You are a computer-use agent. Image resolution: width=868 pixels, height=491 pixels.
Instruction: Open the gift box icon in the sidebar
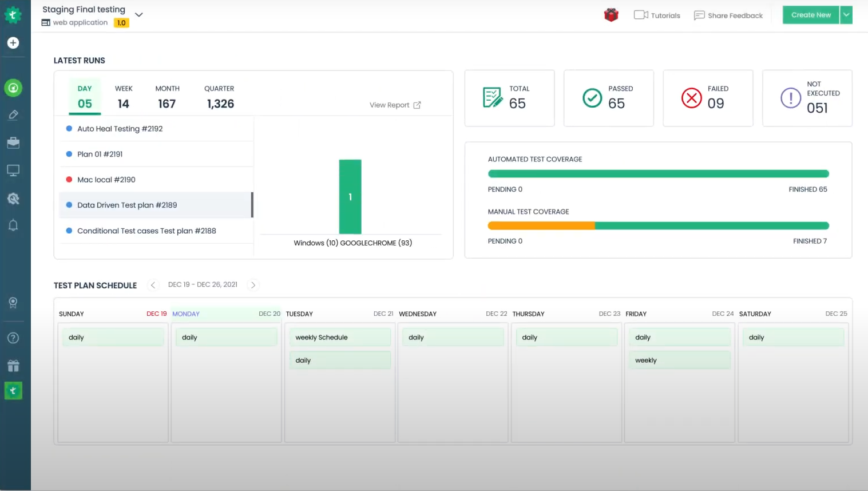[13, 366]
